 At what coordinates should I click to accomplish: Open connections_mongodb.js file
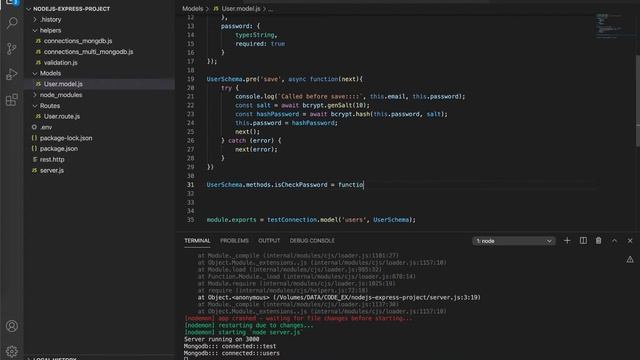tap(78, 41)
